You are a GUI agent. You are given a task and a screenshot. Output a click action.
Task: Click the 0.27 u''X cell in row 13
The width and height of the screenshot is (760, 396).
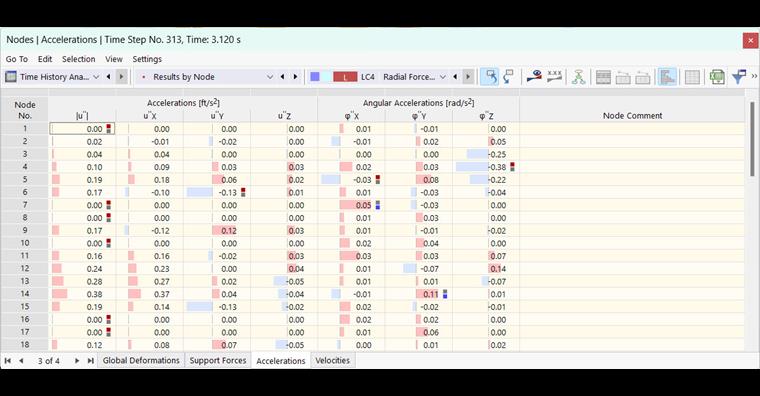pos(149,282)
